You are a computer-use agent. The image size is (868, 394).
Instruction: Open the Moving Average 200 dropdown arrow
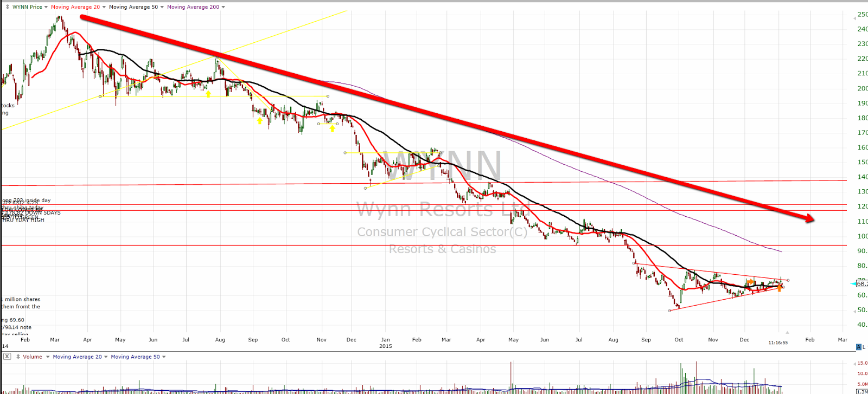point(224,7)
